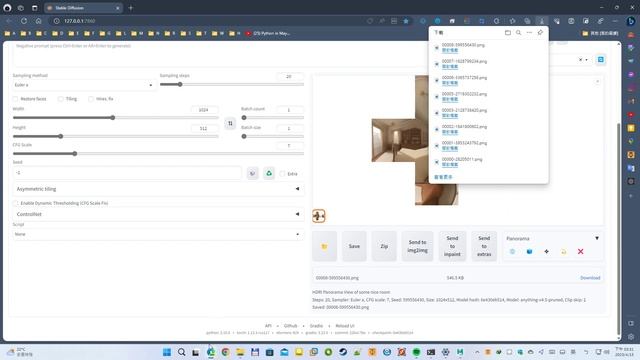Open Windows Start menu
Viewport: 640px width, 360px height.
[167, 352]
